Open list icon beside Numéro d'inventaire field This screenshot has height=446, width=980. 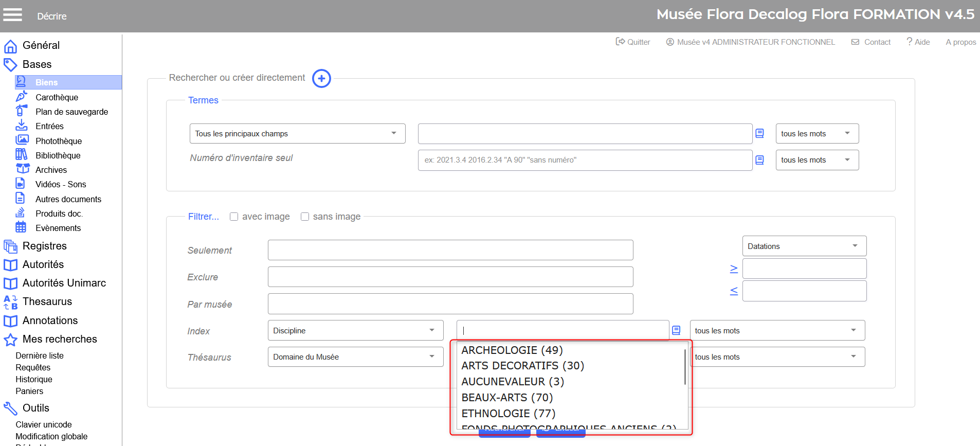tap(759, 160)
